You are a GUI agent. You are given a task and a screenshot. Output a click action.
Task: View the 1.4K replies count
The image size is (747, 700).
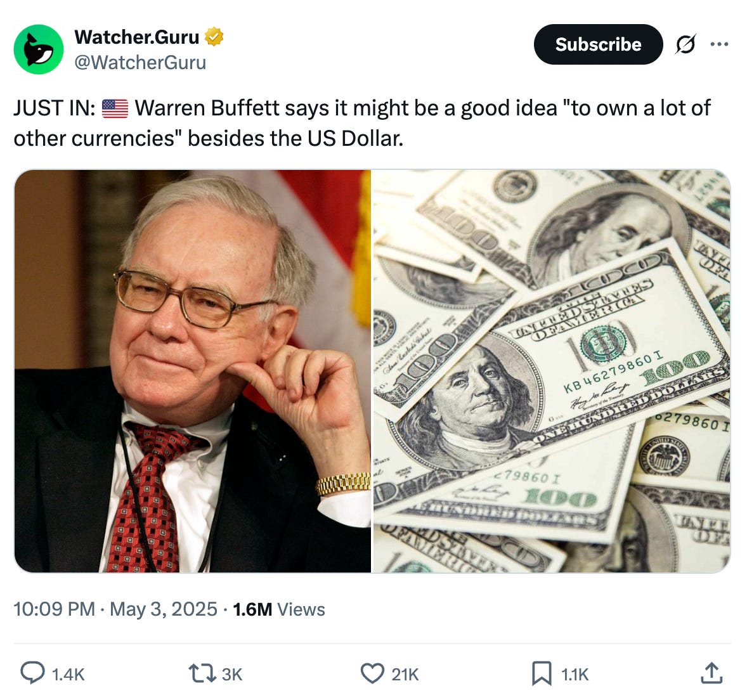click(x=68, y=674)
